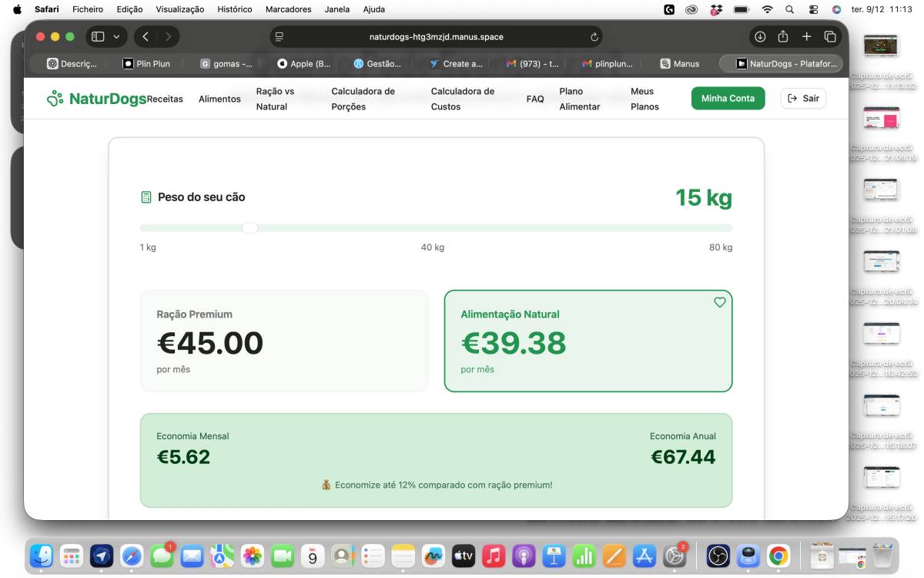Image resolution: width=924 pixels, height=578 pixels.
Task: Click the weight slider track near 40 kg
Action: [x=433, y=227]
